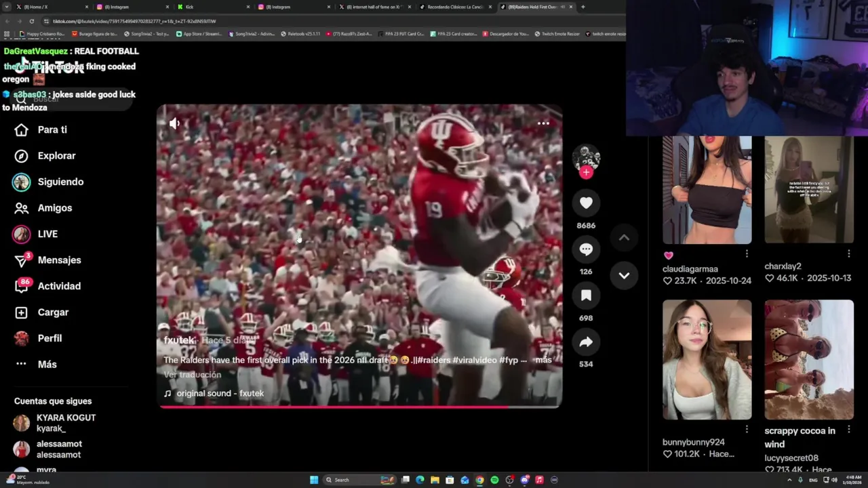
Task: Open the three-dot video options menu
Action: tap(543, 123)
